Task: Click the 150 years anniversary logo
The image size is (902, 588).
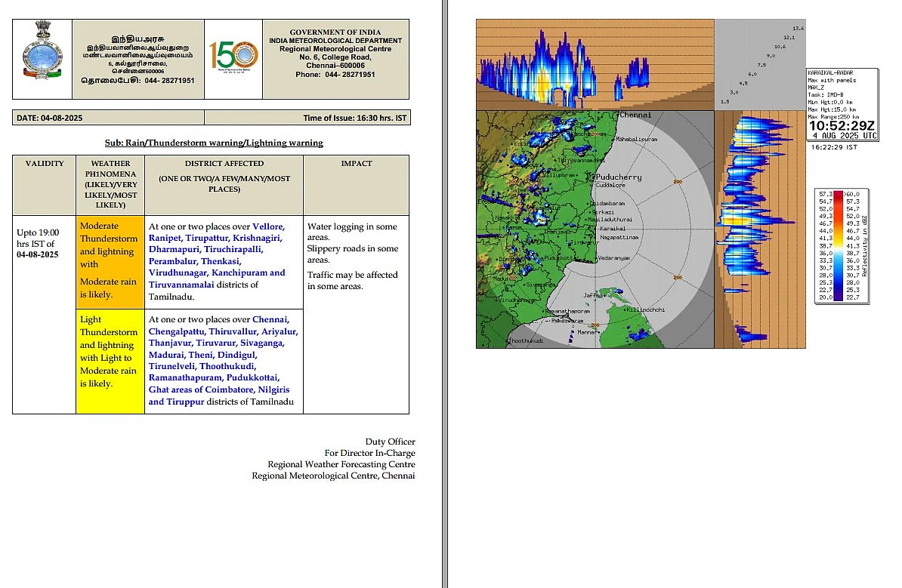Action: (x=233, y=57)
